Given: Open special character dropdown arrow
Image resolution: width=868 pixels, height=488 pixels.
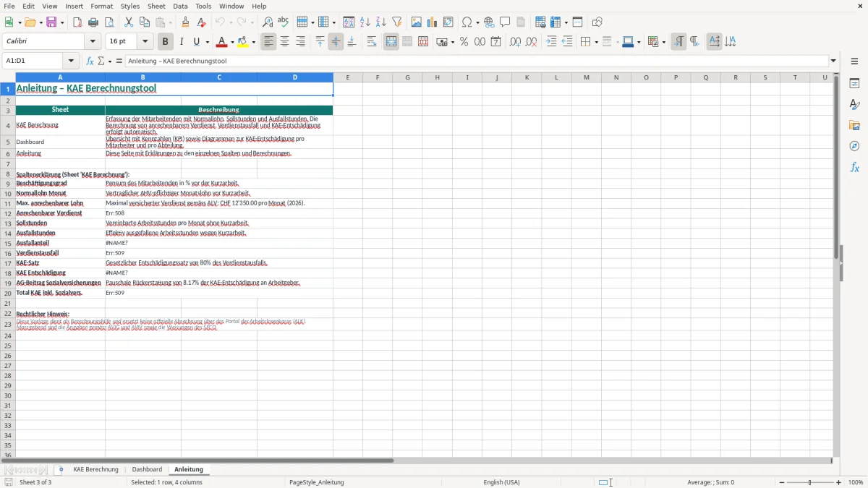Looking at the screenshot, I should click(477, 22).
